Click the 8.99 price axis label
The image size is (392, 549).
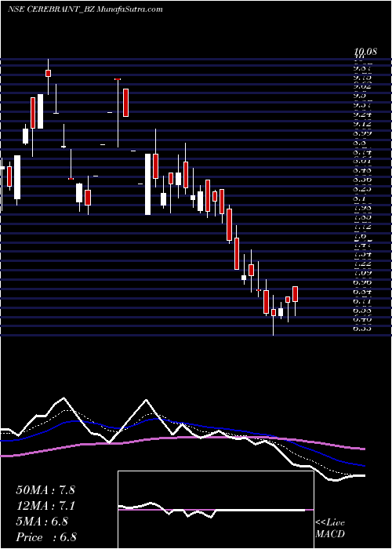coord(362,133)
